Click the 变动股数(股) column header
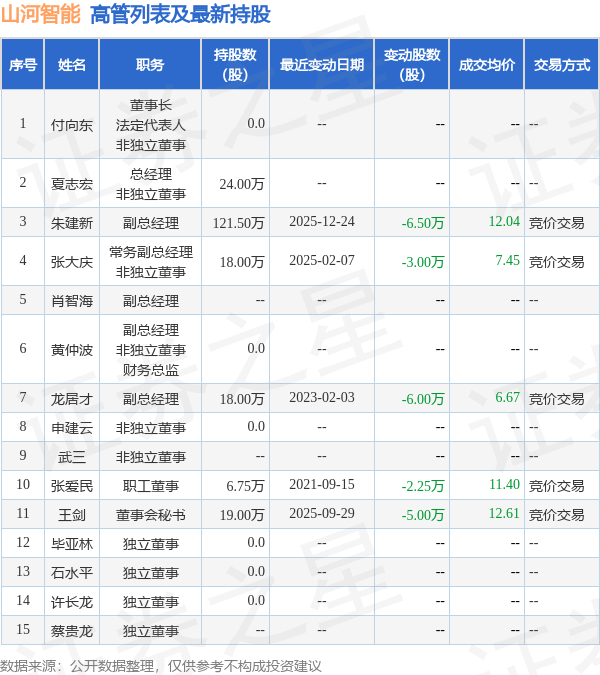600x675 pixels. [x=412, y=65]
